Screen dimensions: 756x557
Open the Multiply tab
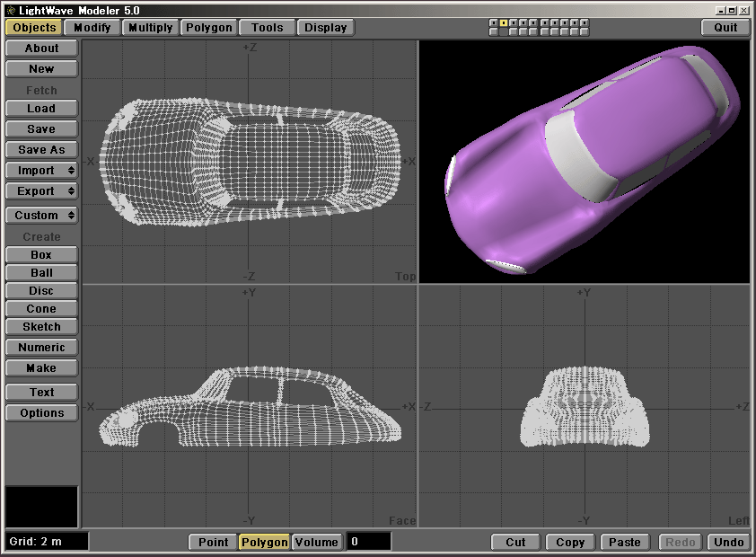(150, 28)
